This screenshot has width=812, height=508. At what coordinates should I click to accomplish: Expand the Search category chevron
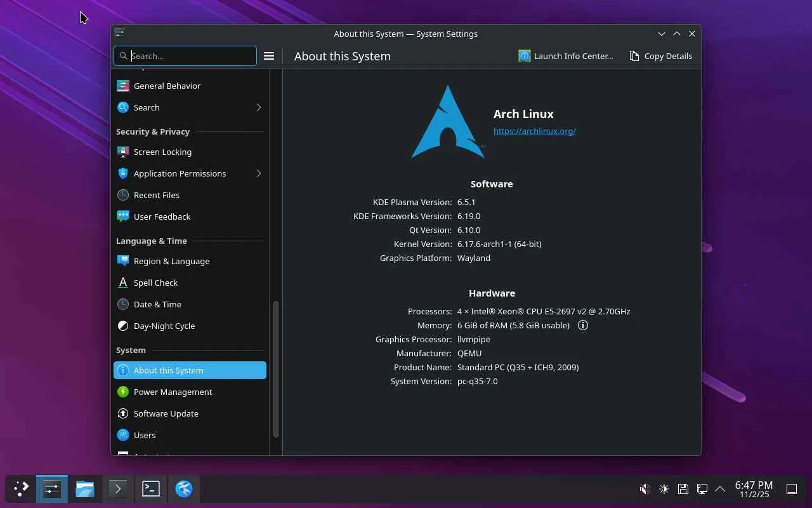pyautogui.click(x=259, y=107)
